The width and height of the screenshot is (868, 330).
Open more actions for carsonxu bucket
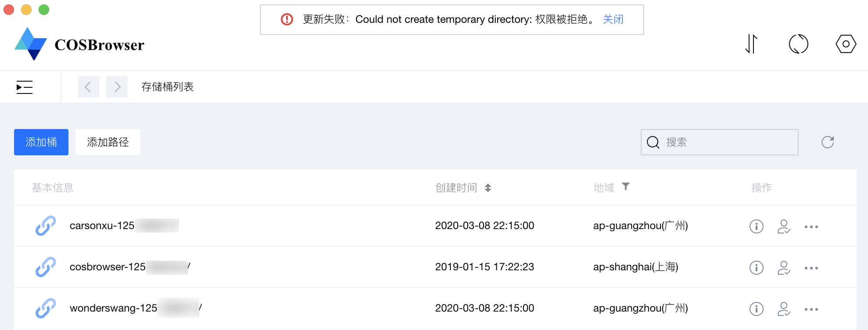click(x=811, y=227)
